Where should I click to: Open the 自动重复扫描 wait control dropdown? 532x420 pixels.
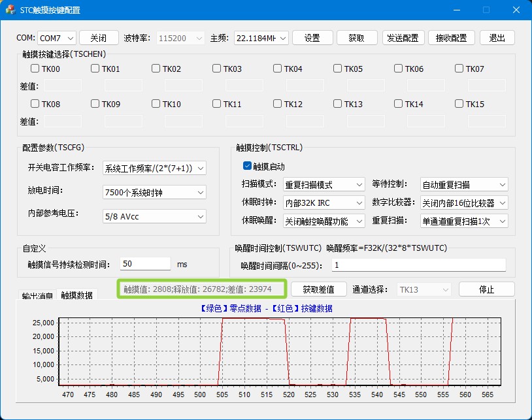click(464, 184)
